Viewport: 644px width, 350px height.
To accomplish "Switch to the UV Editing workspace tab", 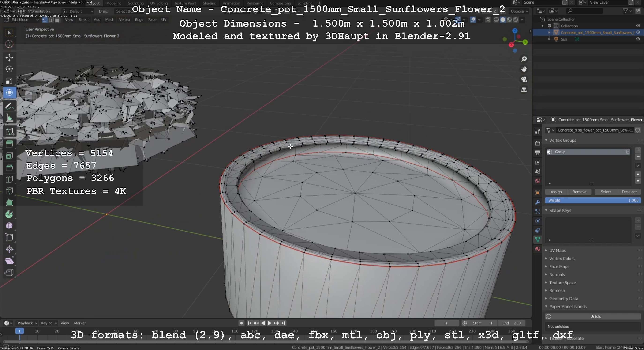I will [x=159, y=3].
